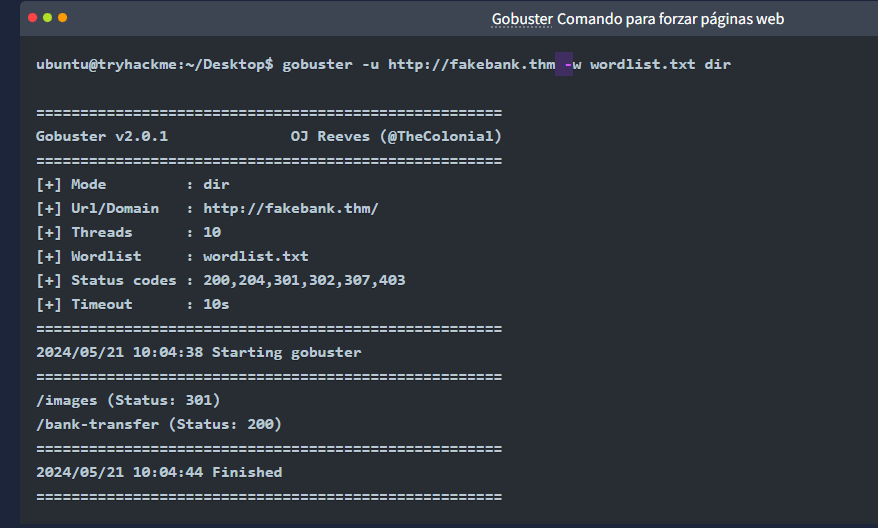Screen dimensions: 878x528
Task: Click the highlighted -w flag in command
Action: [572, 65]
